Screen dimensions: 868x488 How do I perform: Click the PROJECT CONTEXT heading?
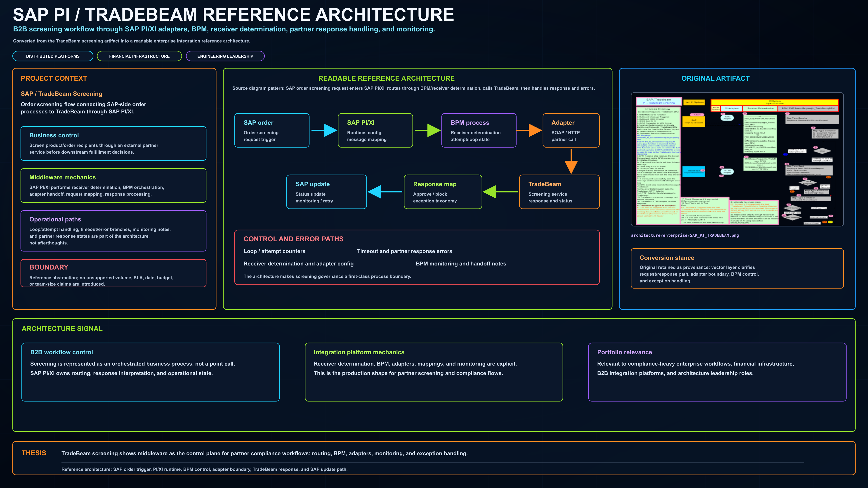coord(54,78)
